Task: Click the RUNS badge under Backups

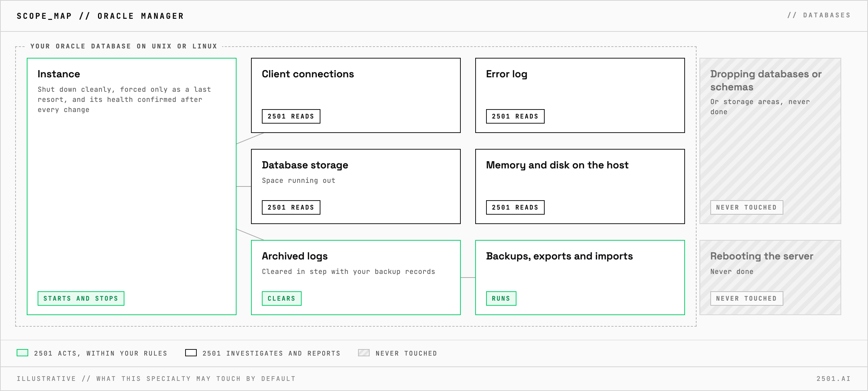Action: click(x=501, y=298)
